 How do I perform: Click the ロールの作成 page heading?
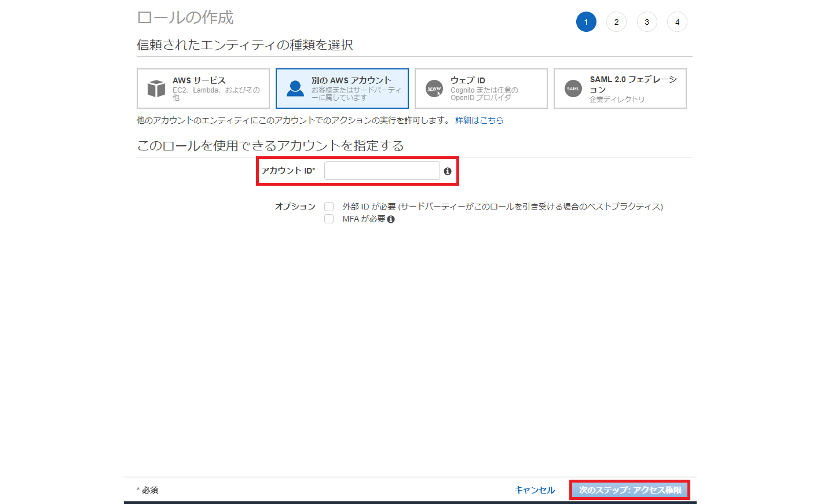(x=185, y=17)
